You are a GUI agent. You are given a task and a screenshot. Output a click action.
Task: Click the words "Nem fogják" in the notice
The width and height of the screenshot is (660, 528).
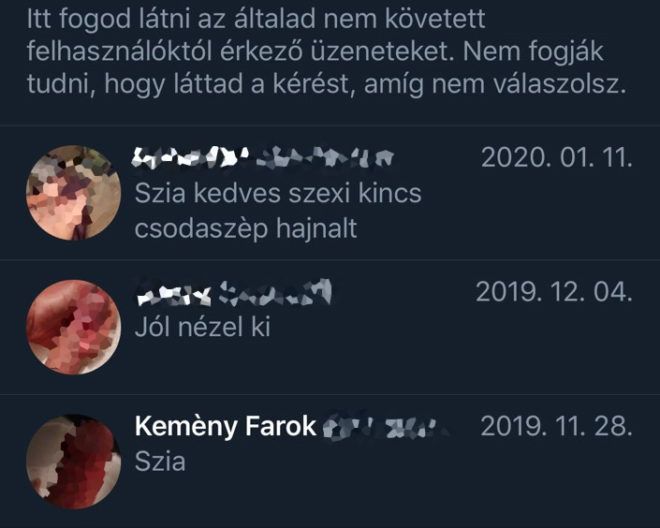(532, 53)
